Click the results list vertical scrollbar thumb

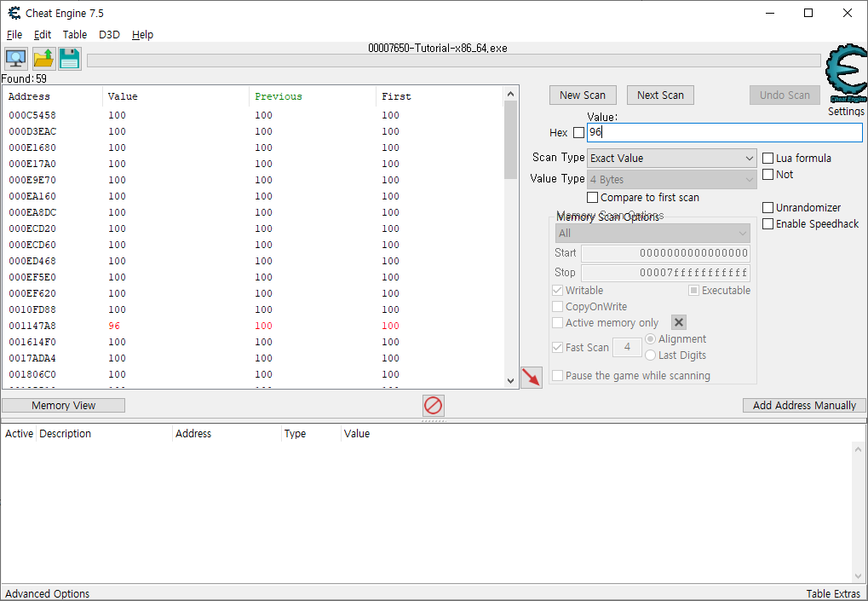pyautogui.click(x=510, y=140)
